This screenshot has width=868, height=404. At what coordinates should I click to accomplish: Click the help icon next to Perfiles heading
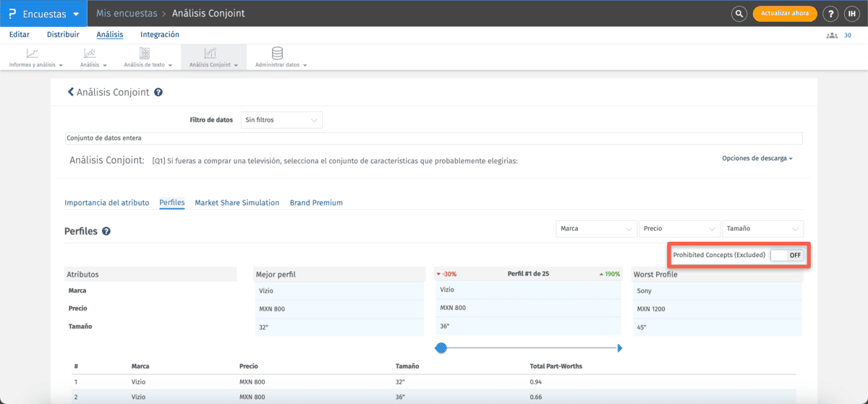point(106,232)
